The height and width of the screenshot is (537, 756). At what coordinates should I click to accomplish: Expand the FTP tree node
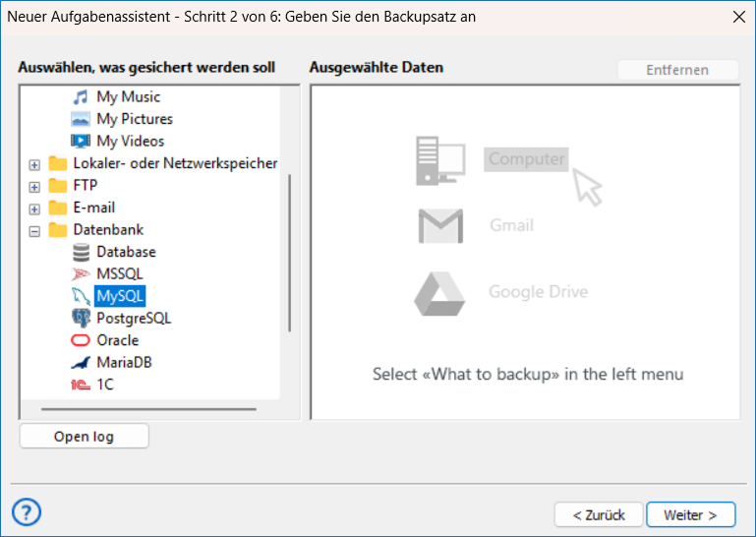34,187
